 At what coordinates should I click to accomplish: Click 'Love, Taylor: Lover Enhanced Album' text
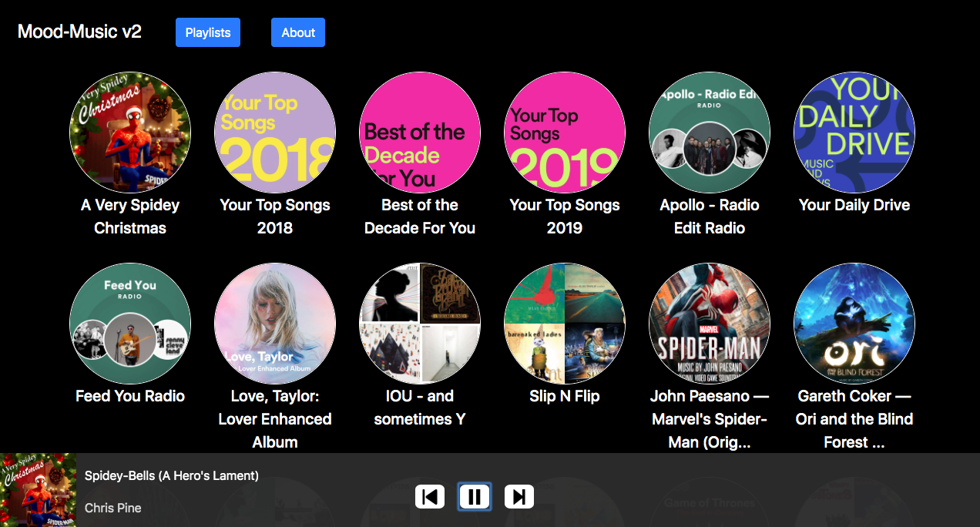(x=275, y=419)
